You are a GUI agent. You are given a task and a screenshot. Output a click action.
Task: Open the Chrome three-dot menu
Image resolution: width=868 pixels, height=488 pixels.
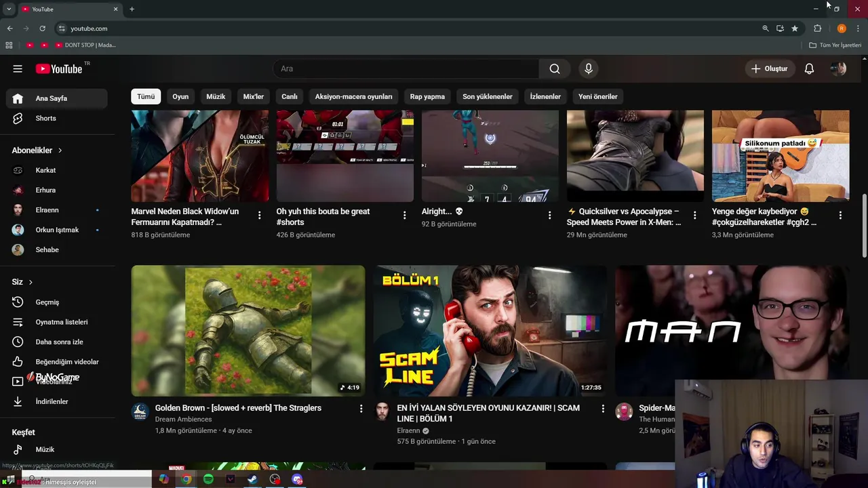pyautogui.click(x=859, y=28)
